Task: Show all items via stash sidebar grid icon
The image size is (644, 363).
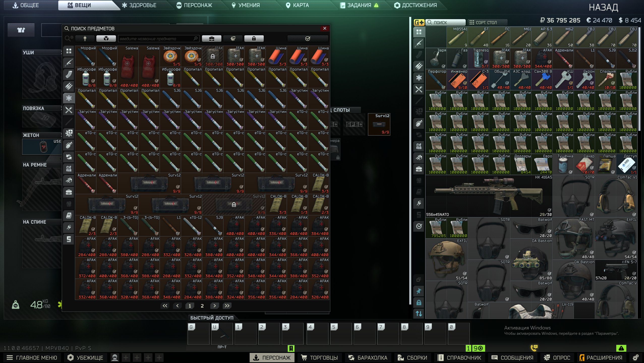Action: coord(419,32)
